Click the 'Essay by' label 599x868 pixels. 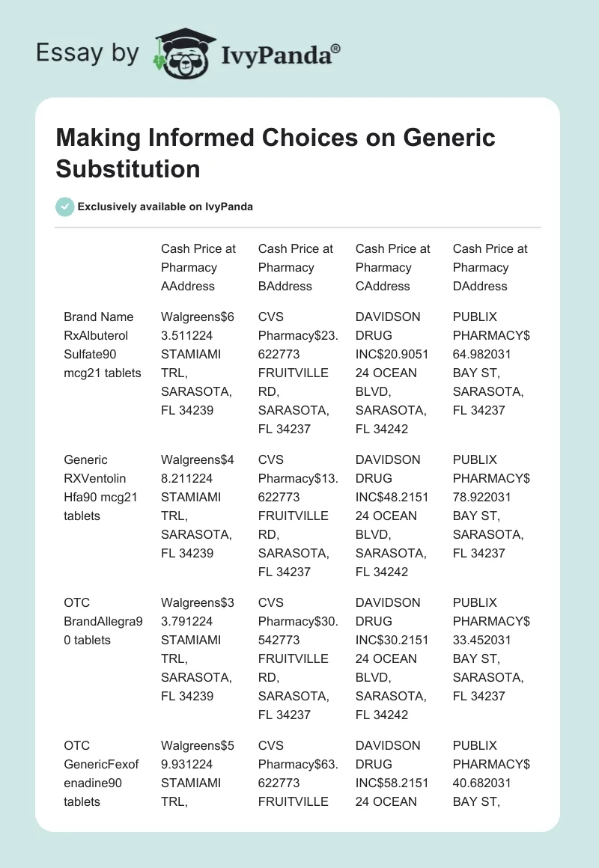pos(88,52)
